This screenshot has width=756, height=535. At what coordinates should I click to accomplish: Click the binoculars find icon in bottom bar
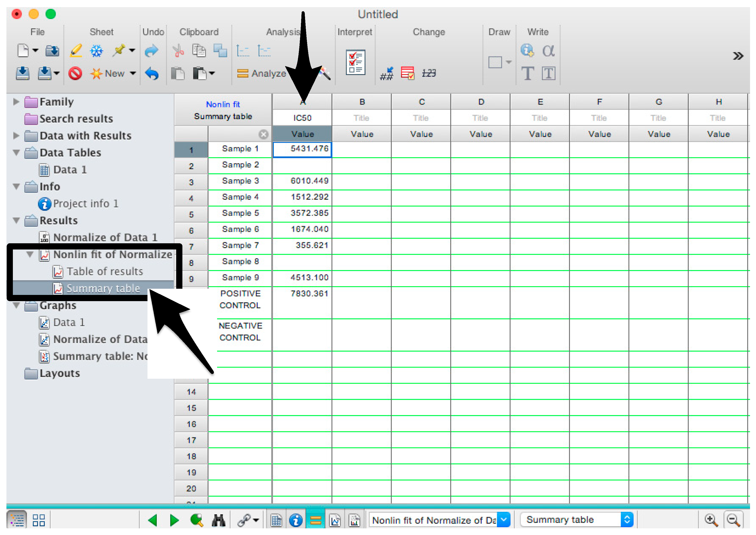[x=218, y=520]
